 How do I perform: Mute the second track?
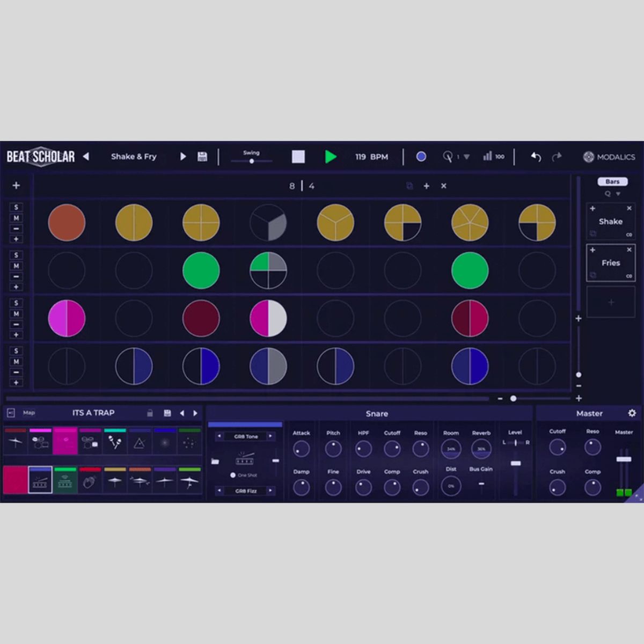click(x=16, y=266)
